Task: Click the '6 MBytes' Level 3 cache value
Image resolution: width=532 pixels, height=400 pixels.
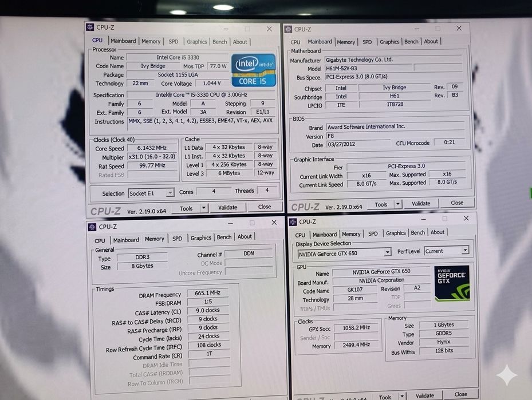Action: click(x=229, y=173)
